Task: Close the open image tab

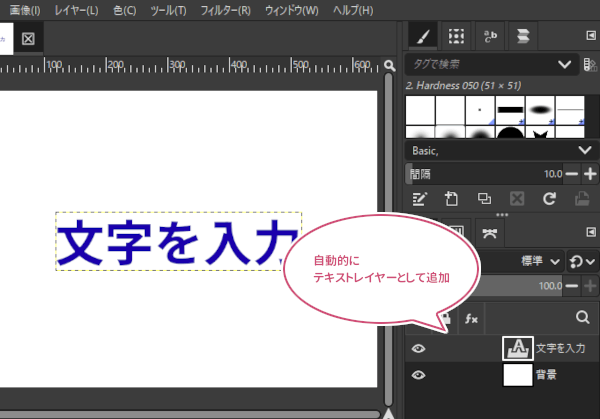Action: click(28, 39)
